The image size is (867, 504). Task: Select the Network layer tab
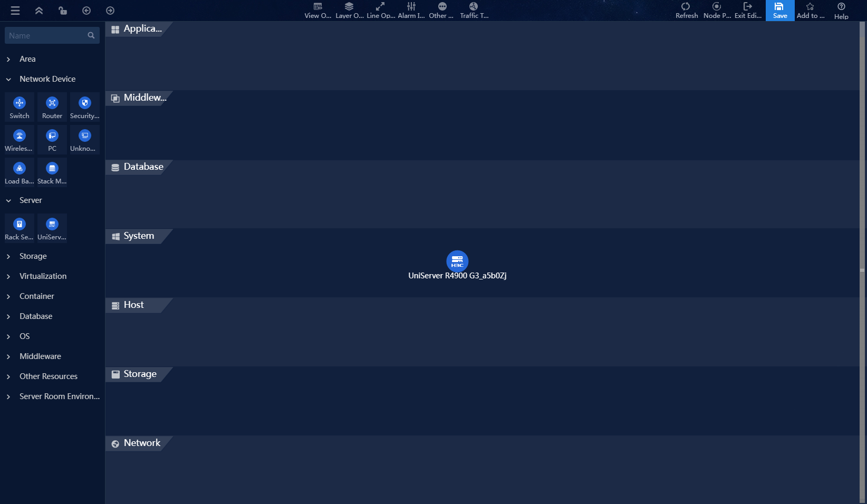[x=138, y=443]
